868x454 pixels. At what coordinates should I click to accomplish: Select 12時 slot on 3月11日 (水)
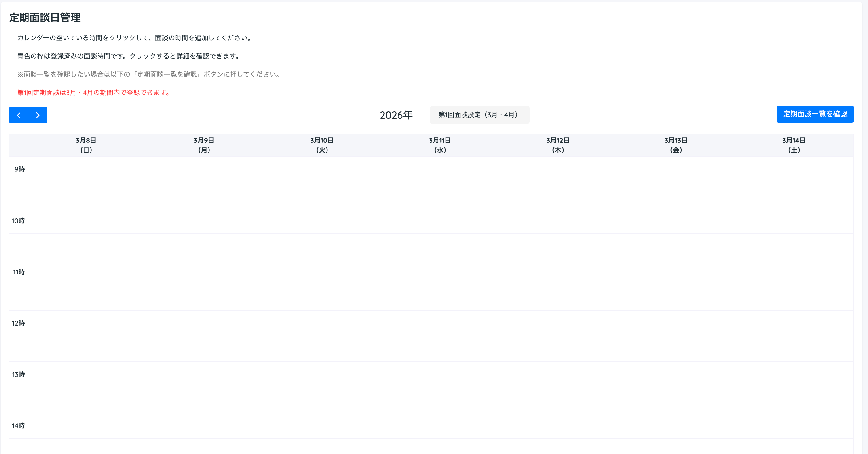pyautogui.click(x=440, y=323)
